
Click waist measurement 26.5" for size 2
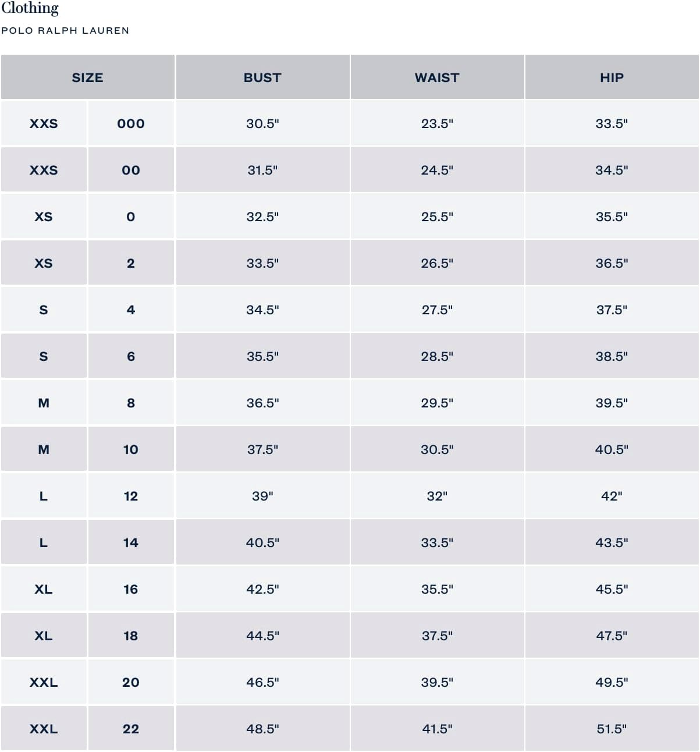pos(437,263)
